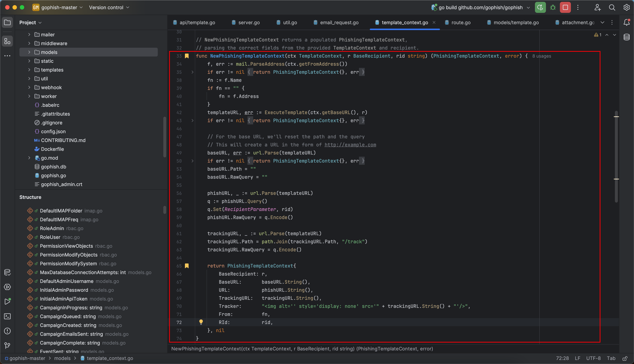634x364 pixels.
Task: Open Search Everywhere magnifier icon
Action: (612, 8)
